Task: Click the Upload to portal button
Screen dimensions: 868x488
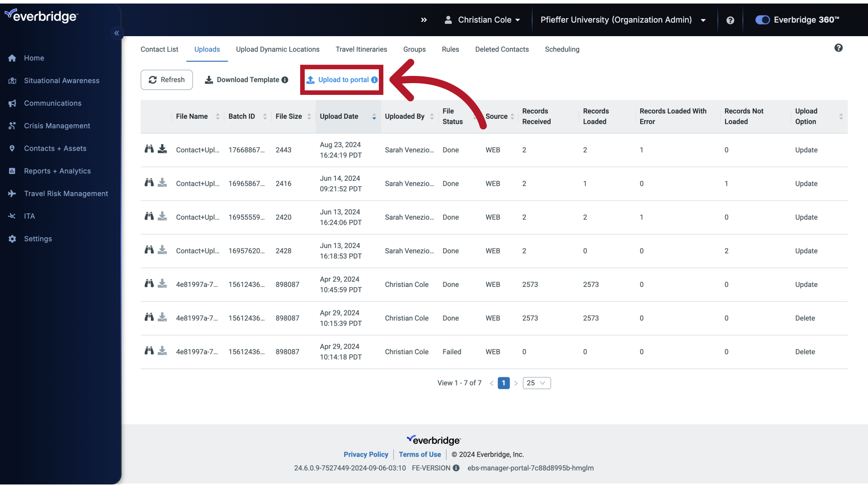Action: click(x=342, y=80)
